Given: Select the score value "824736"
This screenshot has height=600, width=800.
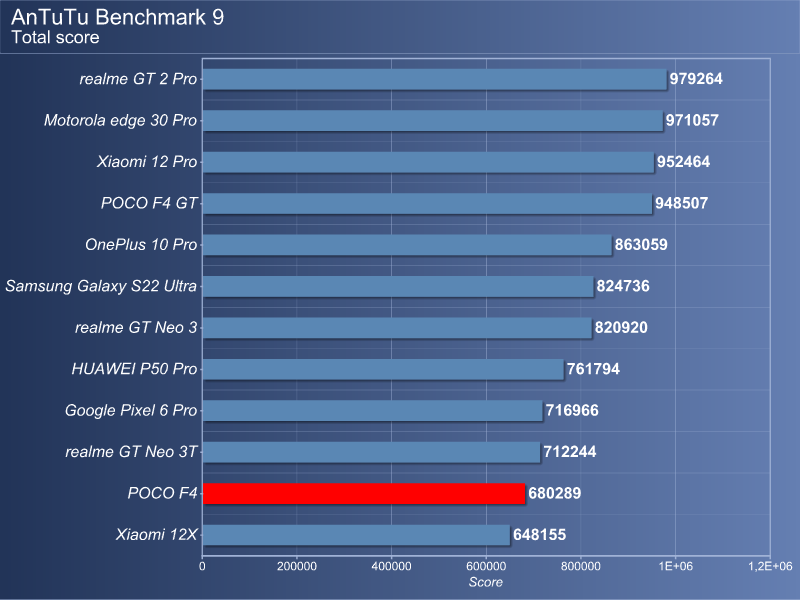Looking at the screenshot, I should (x=623, y=286).
